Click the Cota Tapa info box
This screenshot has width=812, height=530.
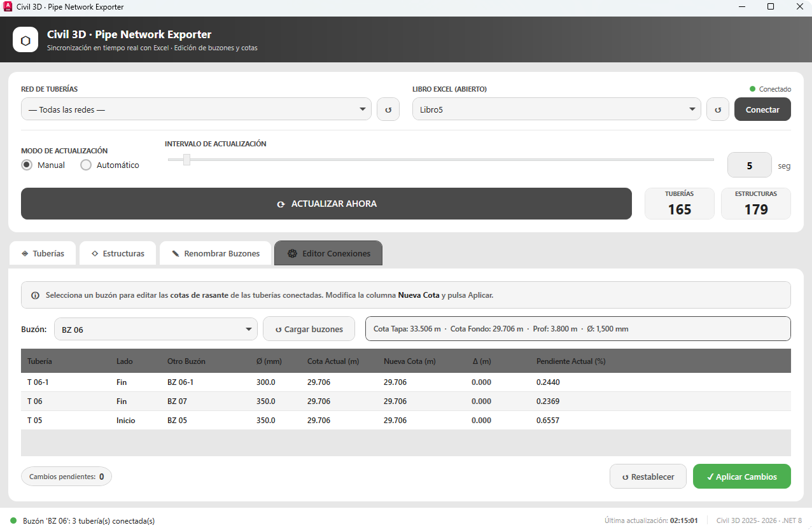click(578, 329)
